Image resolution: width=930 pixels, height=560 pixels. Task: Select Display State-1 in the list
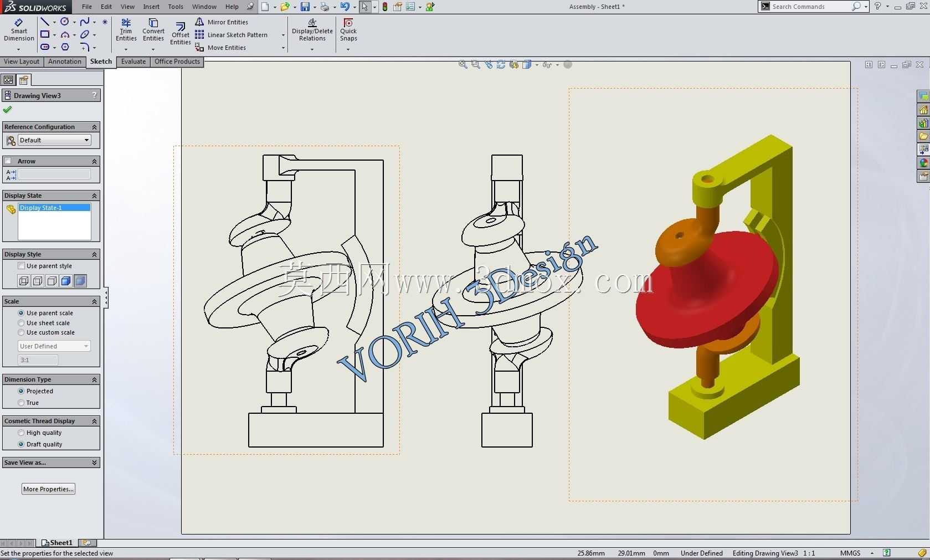click(54, 208)
